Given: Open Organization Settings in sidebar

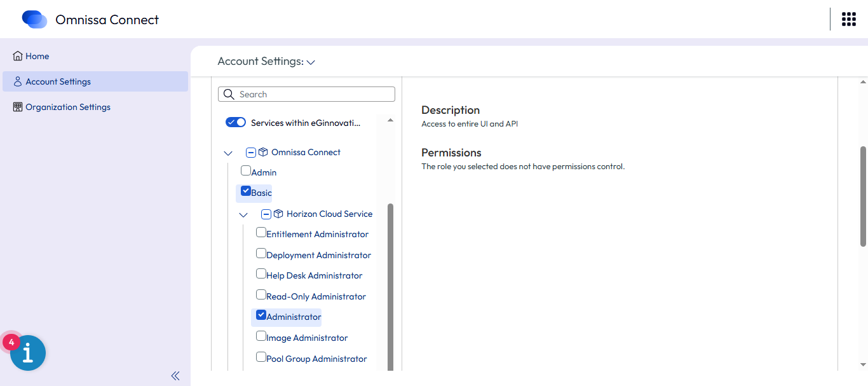Looking at the screenshot, I should click(67, 107).
